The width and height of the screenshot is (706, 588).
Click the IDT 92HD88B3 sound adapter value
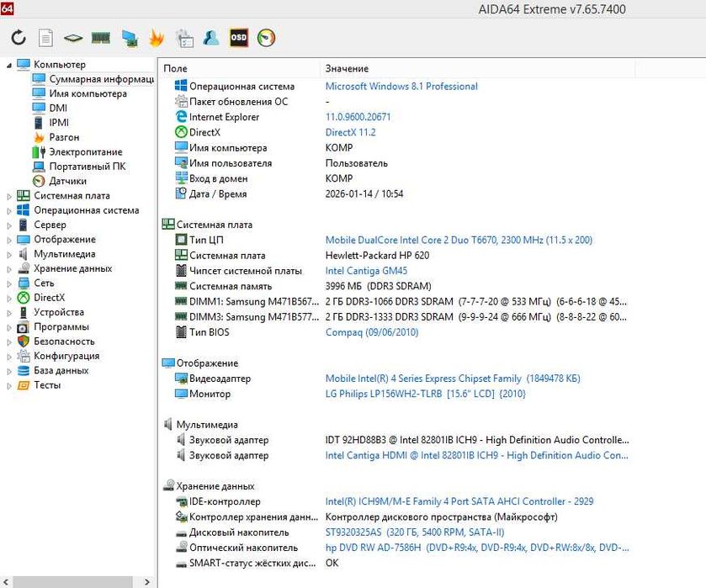477,440
